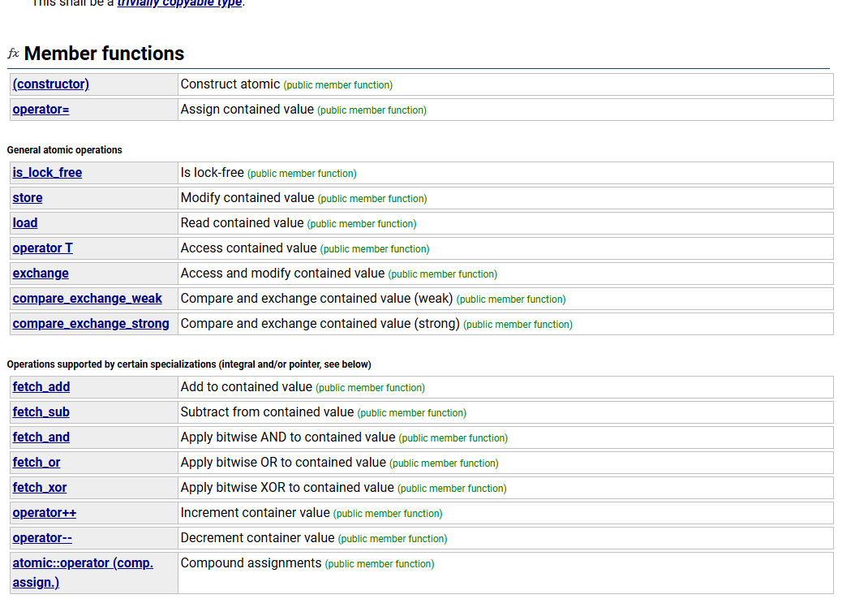Open the fetch_add function link
Viewport: 868px width, 599px height.
click(41, 387)
